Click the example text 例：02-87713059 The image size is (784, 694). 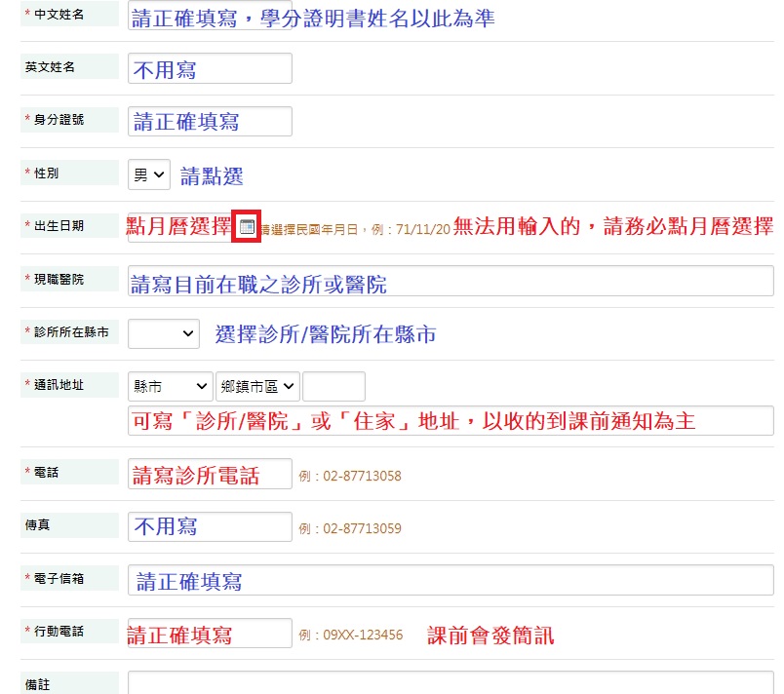pos(350,528)
